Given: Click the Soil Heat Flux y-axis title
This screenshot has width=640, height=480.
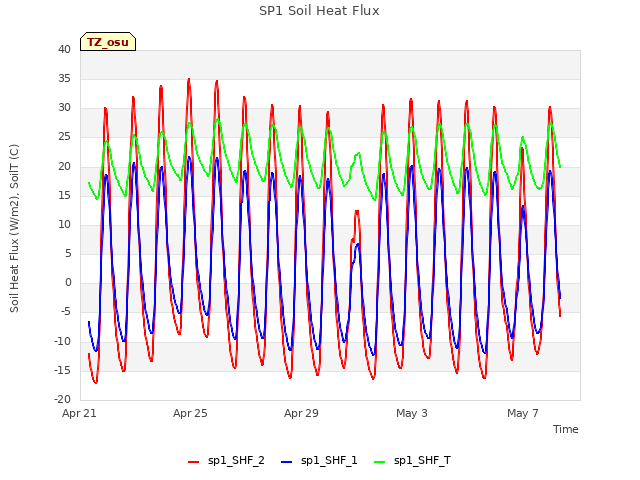Looking at the screenshot, I should pyautogui.click(x=14, y=228).
